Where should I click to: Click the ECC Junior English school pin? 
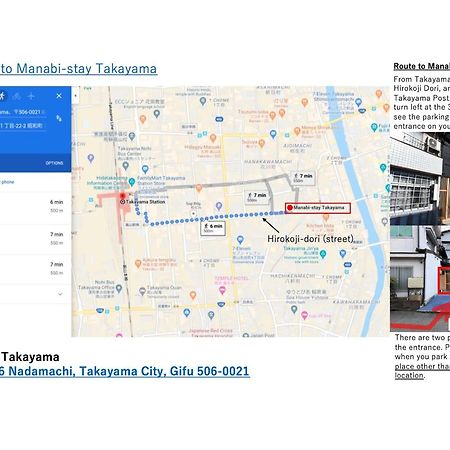click(x=157, y=114)
